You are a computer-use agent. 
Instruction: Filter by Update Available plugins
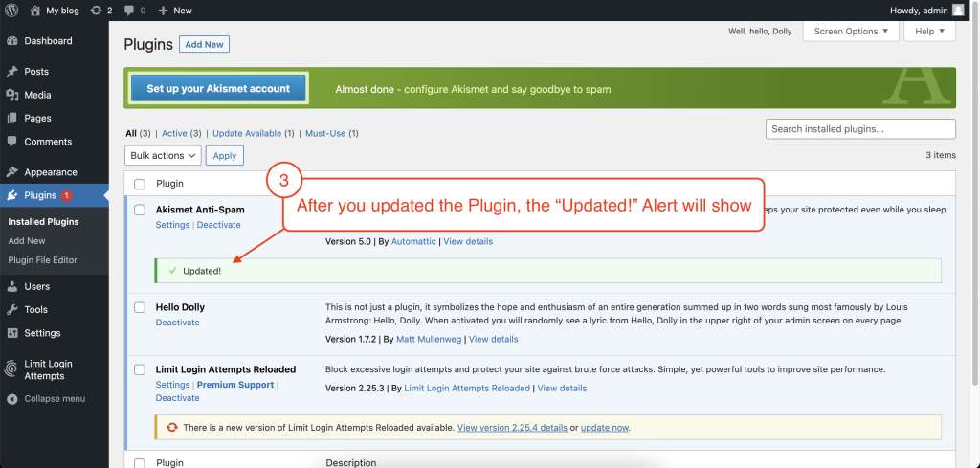[x=247, y=133]
